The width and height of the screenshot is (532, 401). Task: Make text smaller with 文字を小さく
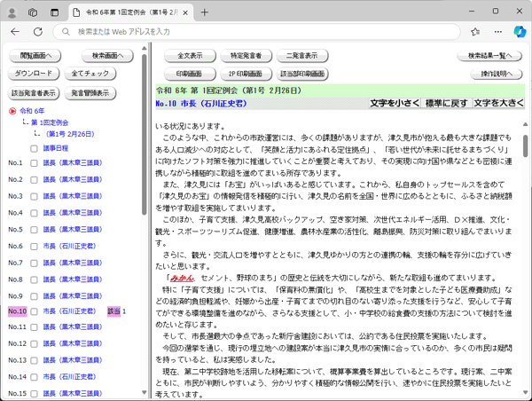395,103
